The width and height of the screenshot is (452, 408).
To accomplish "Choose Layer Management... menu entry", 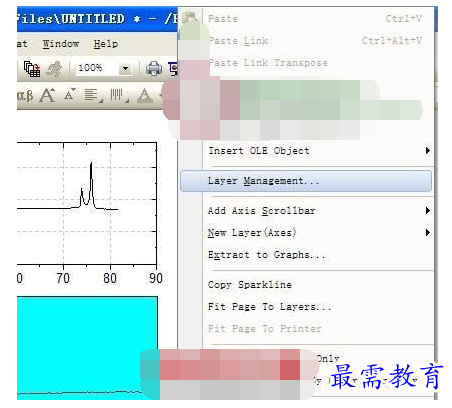I will (x=306, y=181).
